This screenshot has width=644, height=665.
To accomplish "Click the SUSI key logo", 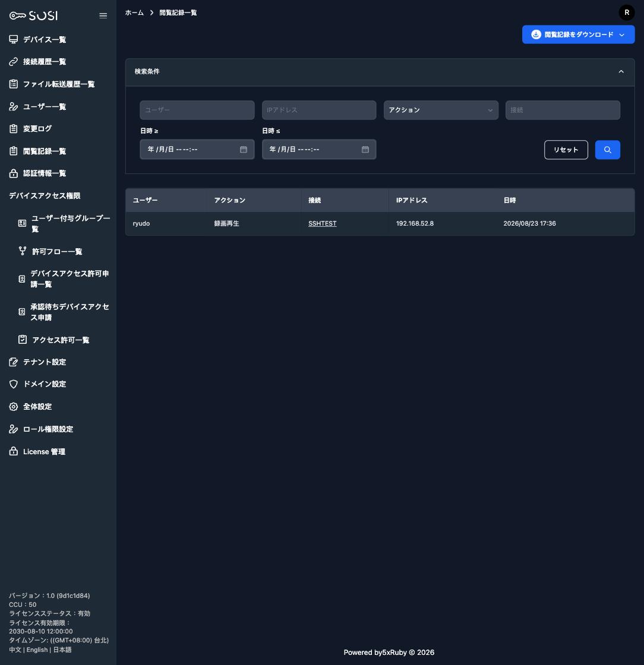I will [x=33, y=15].
